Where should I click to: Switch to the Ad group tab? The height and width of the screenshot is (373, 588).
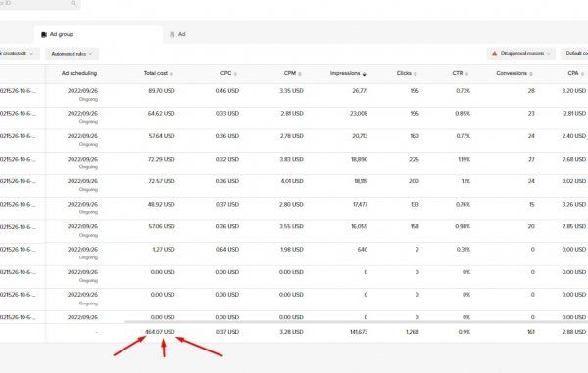pos(98,34)
